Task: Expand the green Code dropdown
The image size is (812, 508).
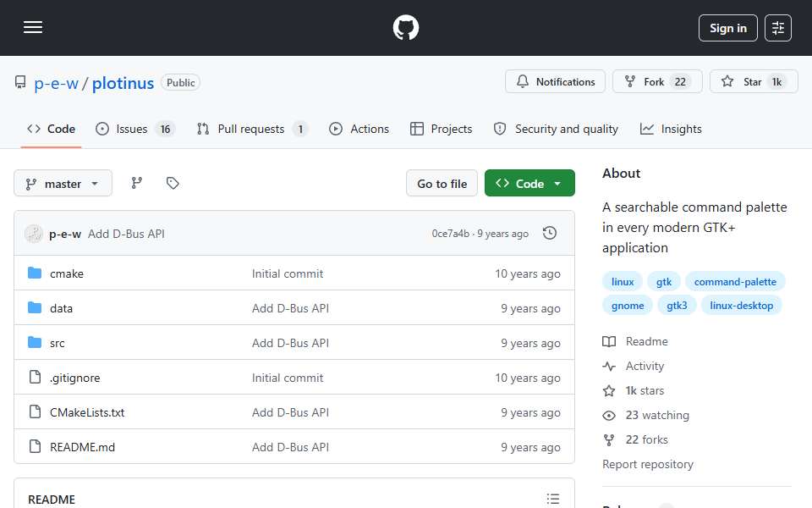Action: (529, 183)
